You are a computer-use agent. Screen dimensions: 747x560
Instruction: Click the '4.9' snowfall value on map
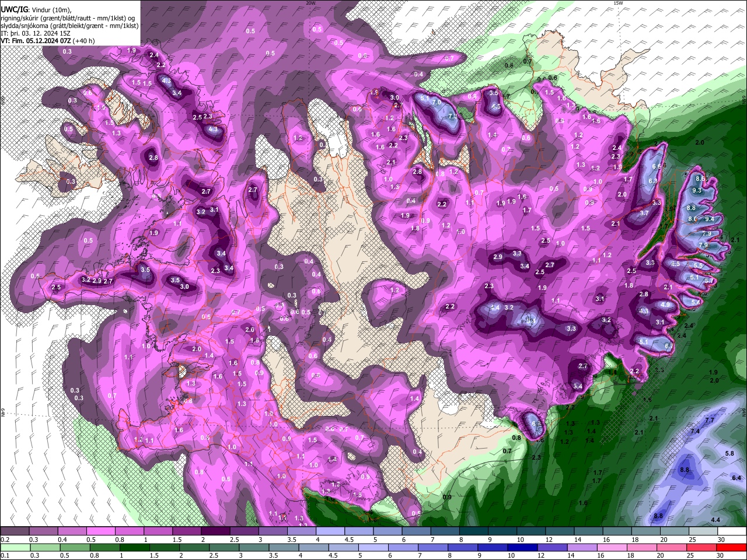tap(665, 304)
